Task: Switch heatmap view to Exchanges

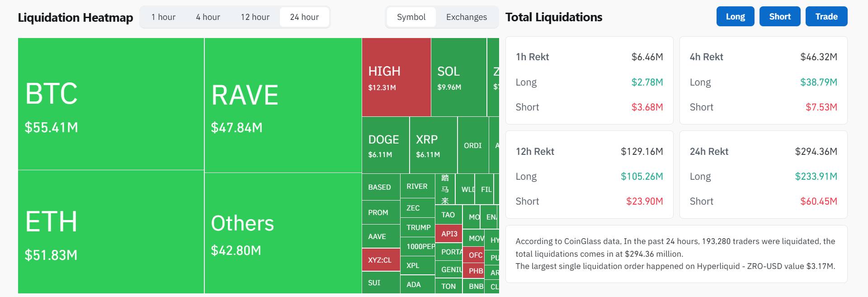Action: click(466, 17)
